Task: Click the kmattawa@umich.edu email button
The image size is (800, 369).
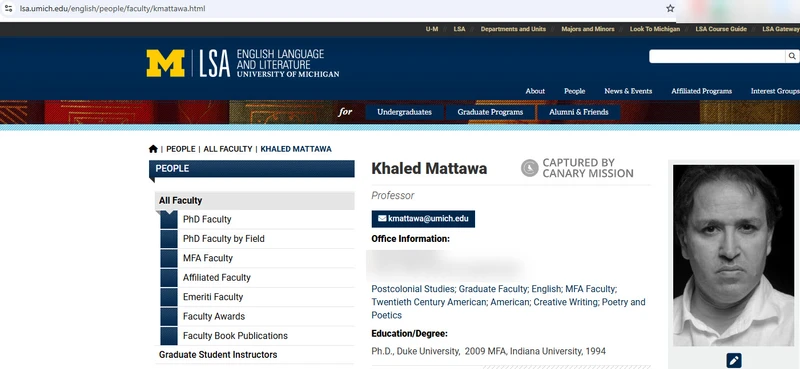Action: (x=423, y=219)
